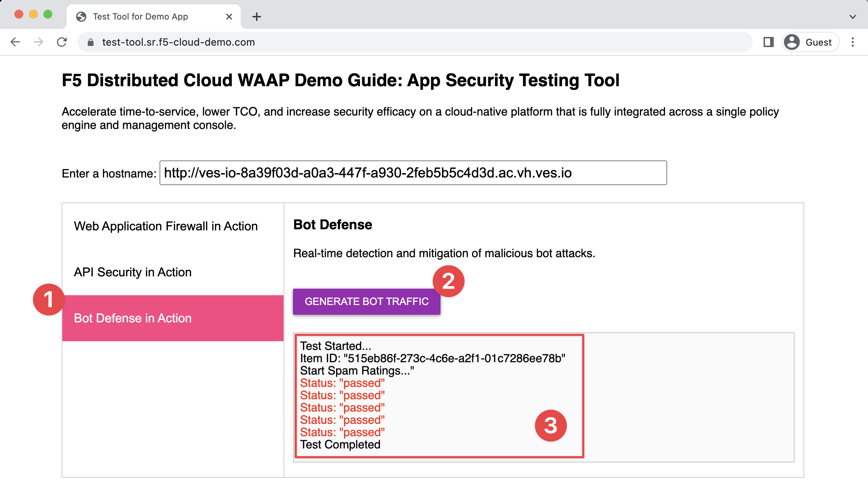Select Web Application Firewall in Action
The width and height of the screenshot is (868, 489).
coord(166,226)
